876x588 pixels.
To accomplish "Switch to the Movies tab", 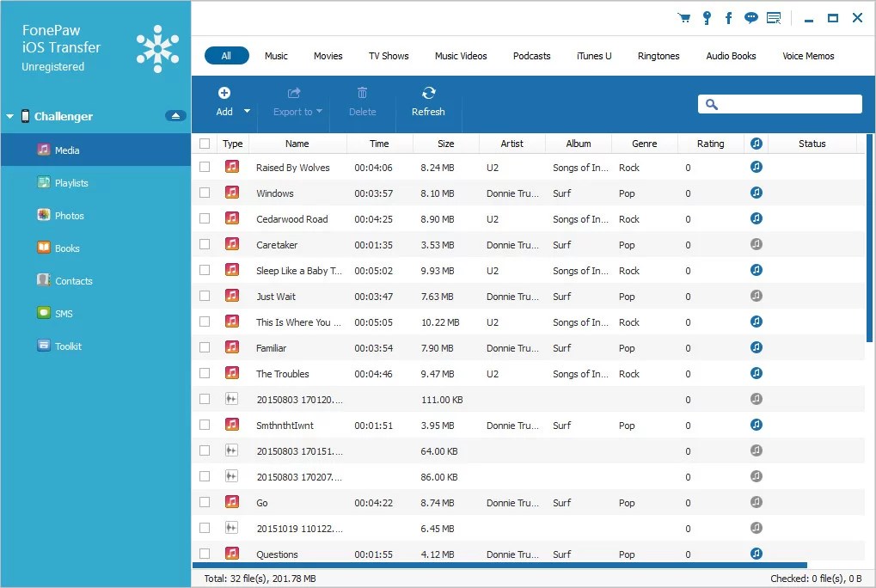I will 328,56.
